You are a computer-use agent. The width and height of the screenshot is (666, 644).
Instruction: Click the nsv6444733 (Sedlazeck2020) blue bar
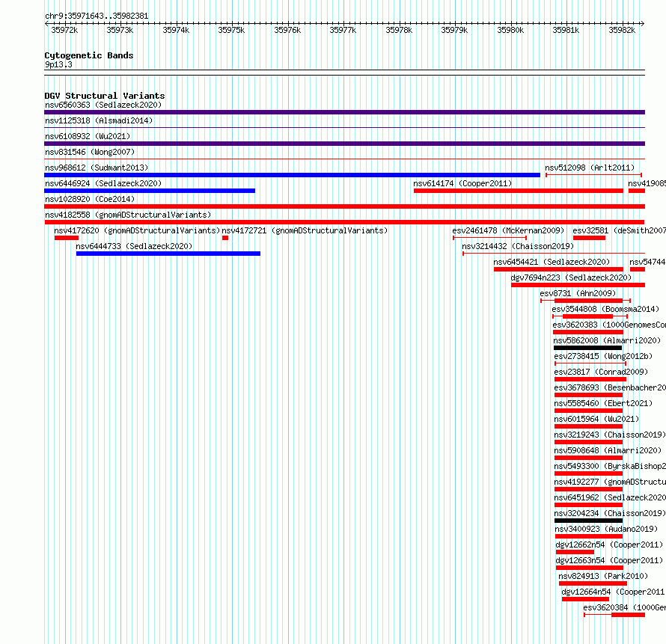(x=168, y=254)
